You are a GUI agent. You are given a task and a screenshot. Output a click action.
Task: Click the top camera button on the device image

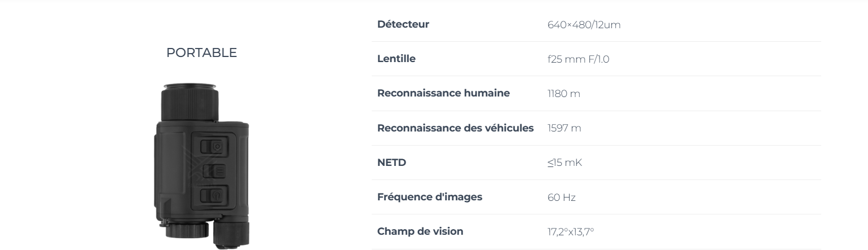pyautogui.click(x=213, y=147)
